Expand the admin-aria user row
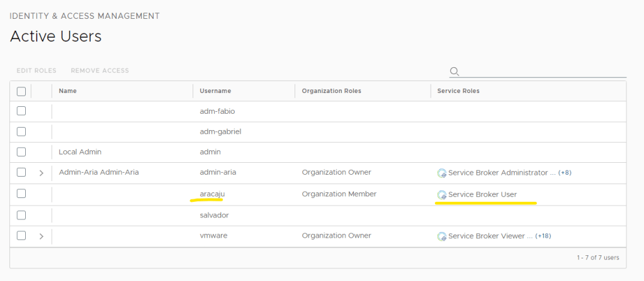644x281 pixels. 42,173
